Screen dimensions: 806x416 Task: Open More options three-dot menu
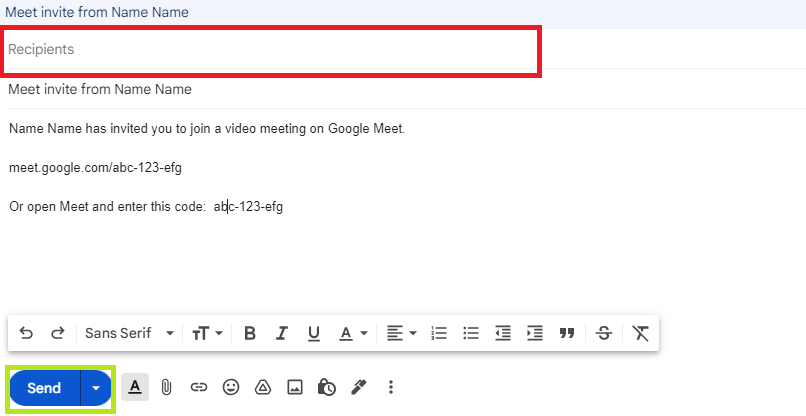point(391,387)
